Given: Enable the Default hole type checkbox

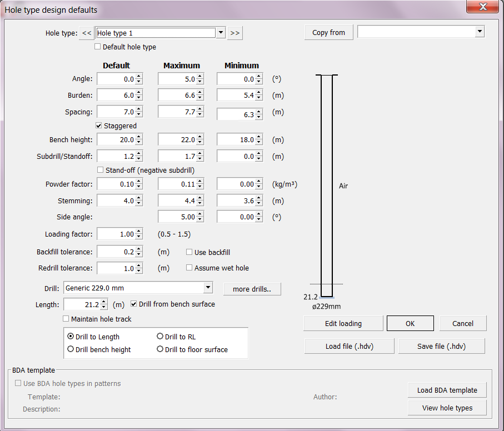Looking at the screenshot, I should (x=98, y=47).
